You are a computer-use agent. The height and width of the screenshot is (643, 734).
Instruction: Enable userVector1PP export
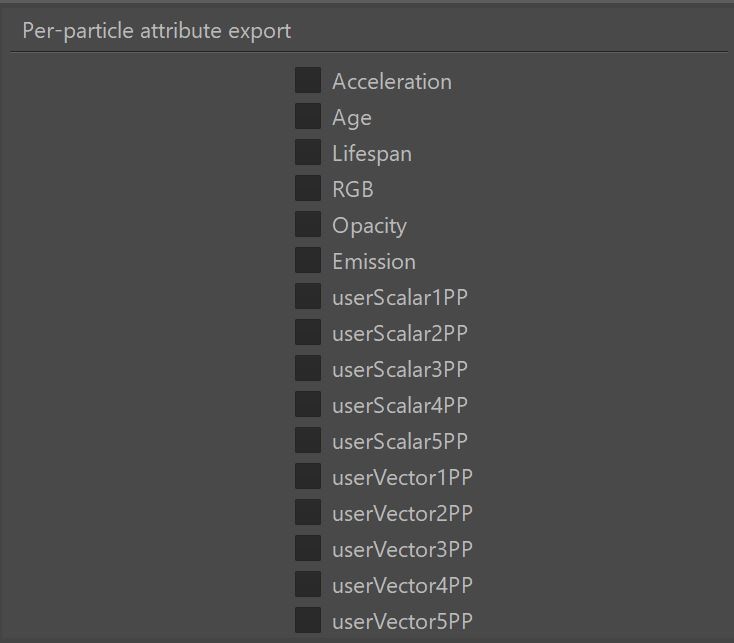[x=308, y=476]
